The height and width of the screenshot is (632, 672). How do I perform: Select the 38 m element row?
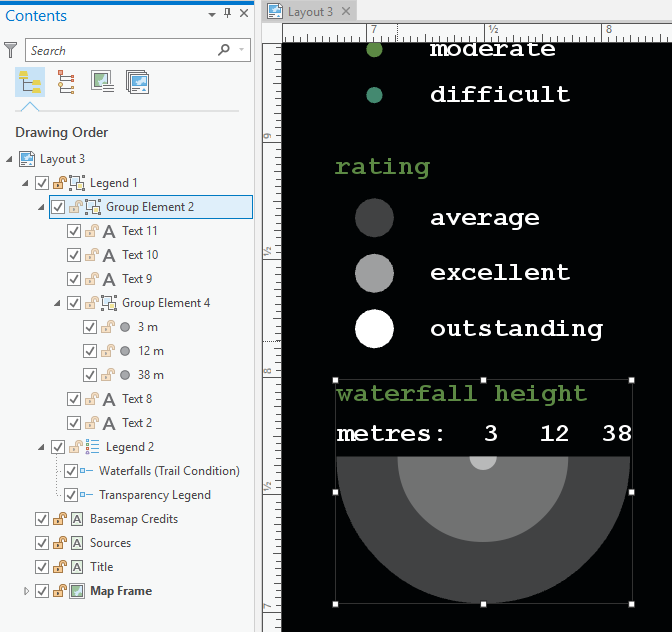150,375
